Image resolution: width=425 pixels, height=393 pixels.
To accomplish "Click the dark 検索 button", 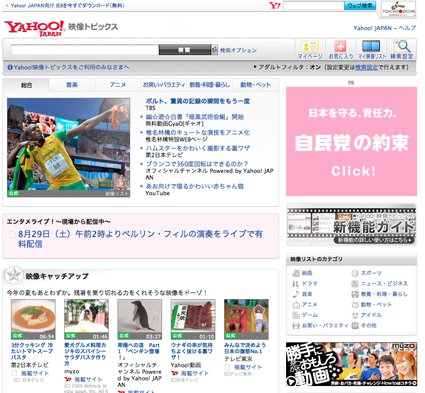I will point(185,50).
